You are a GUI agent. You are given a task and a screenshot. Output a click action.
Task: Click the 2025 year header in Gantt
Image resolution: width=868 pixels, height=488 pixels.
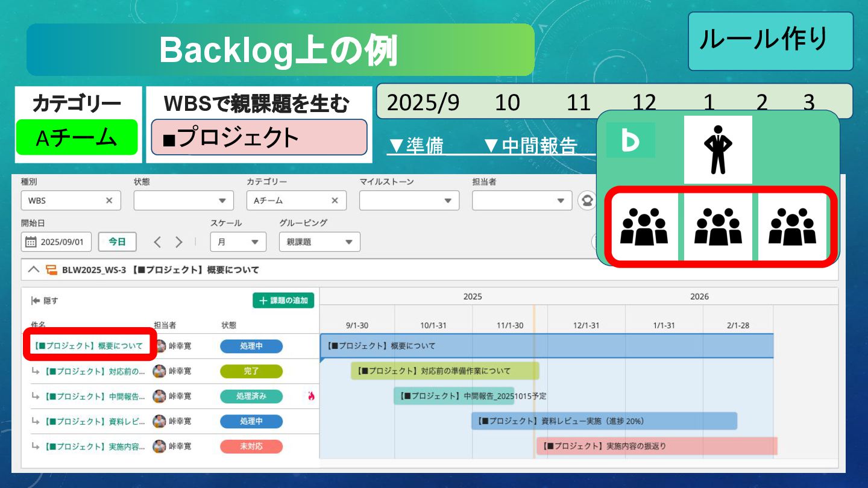(x=473, y=296)
